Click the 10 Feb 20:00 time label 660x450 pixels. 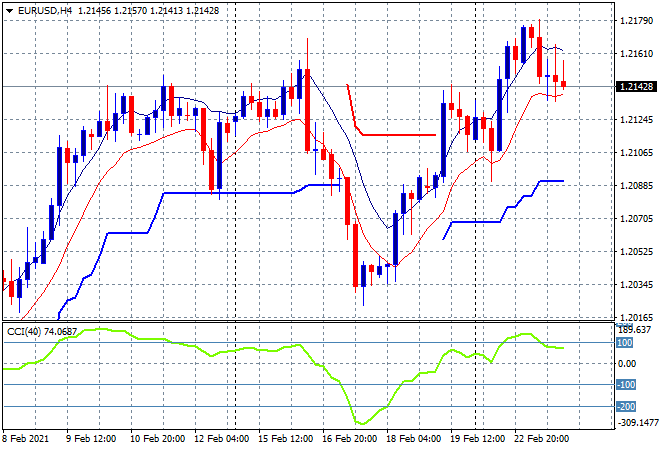(157, 439)
